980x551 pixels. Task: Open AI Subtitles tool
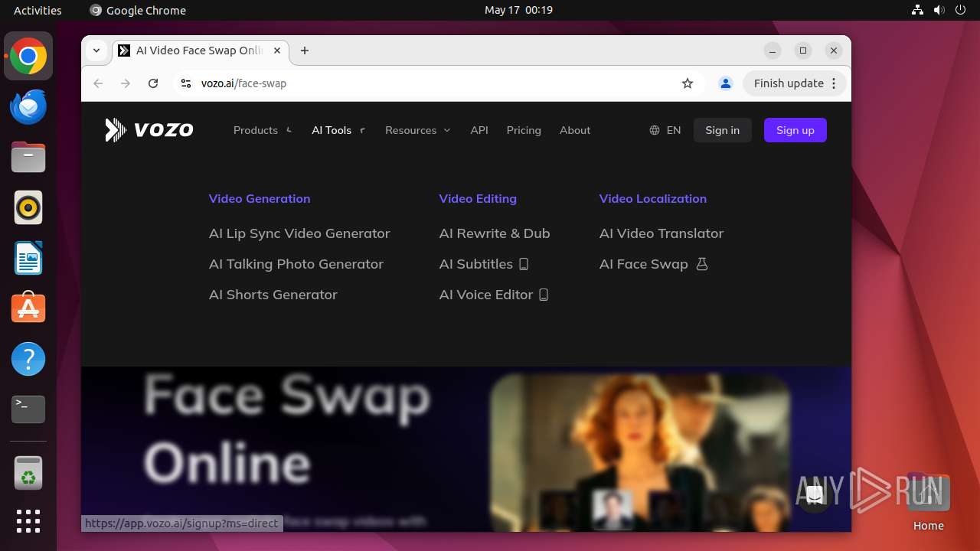coord(476,264)
